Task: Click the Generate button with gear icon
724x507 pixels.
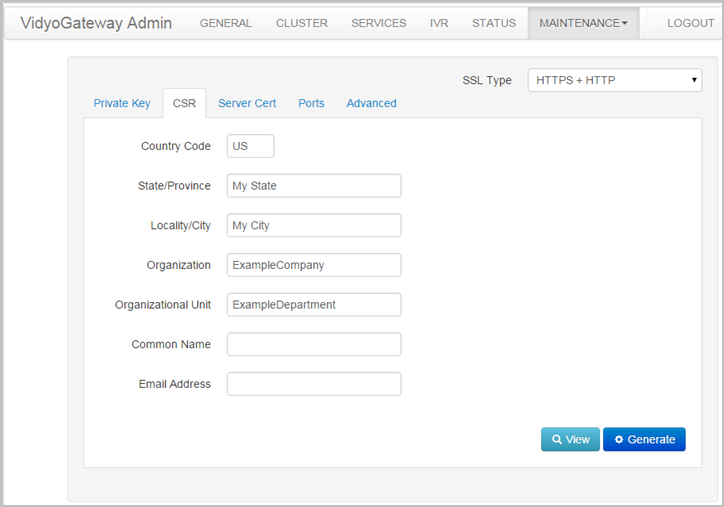Action: tap(644, 439)
